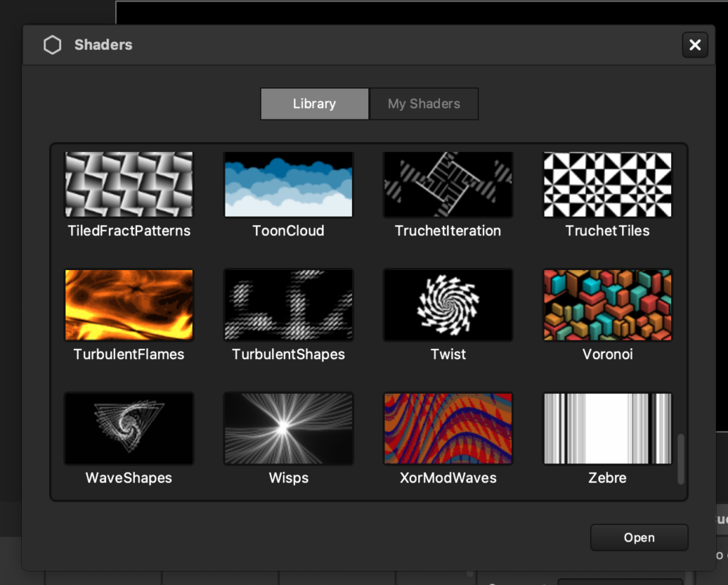Switch to the Library tab
This screenshot has height=585, width=728.
tap(314, 104)
